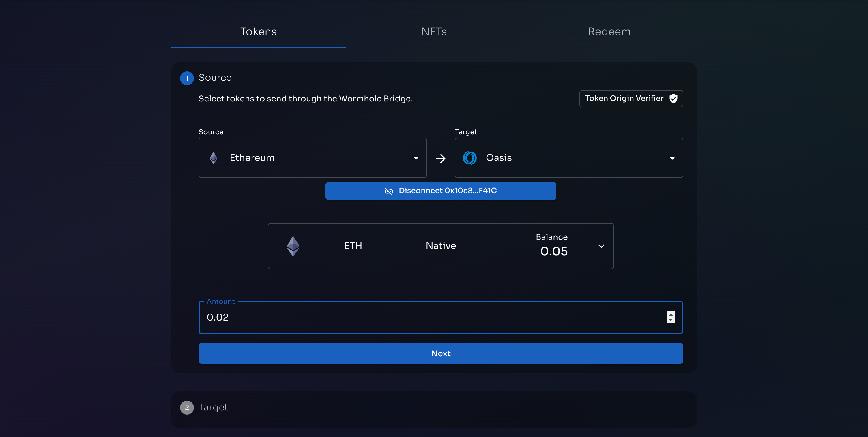This screenshot has width=868, height=437.
Task: Decrement amount with the stepper down arrow
Action: coord(671,320)
